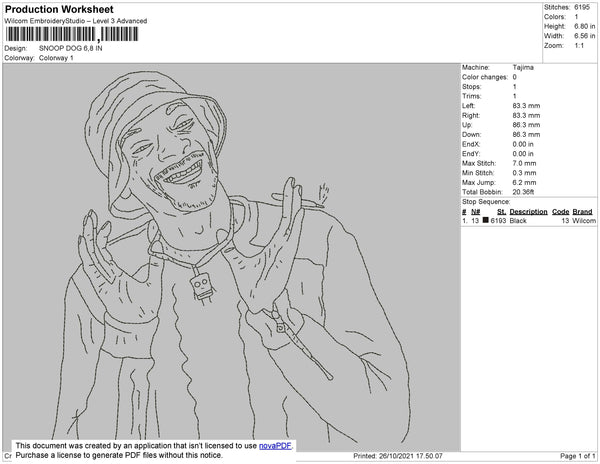Select stitch count 6193 in stop sequence
Viewport: 600px width, 464px height.
(498, 221)
